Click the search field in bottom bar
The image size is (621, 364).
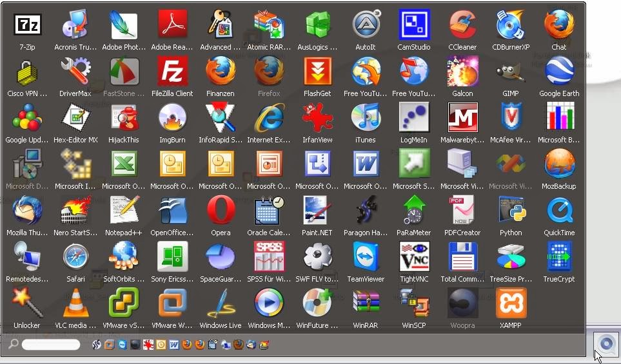tap(51, 345)
